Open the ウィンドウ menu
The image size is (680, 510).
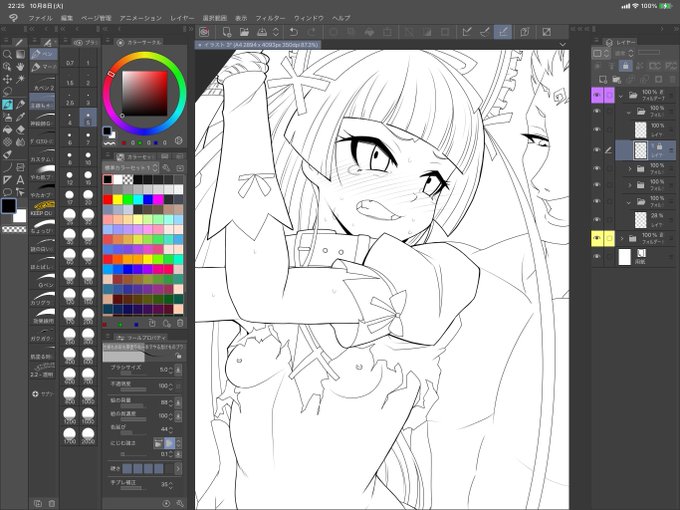coord(309,18)
